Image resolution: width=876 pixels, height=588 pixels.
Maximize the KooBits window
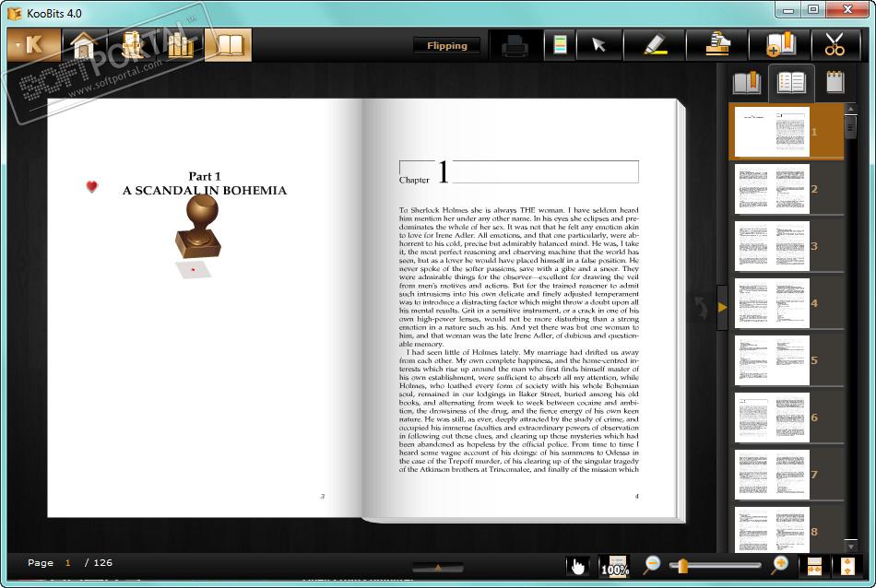[813, 9]
